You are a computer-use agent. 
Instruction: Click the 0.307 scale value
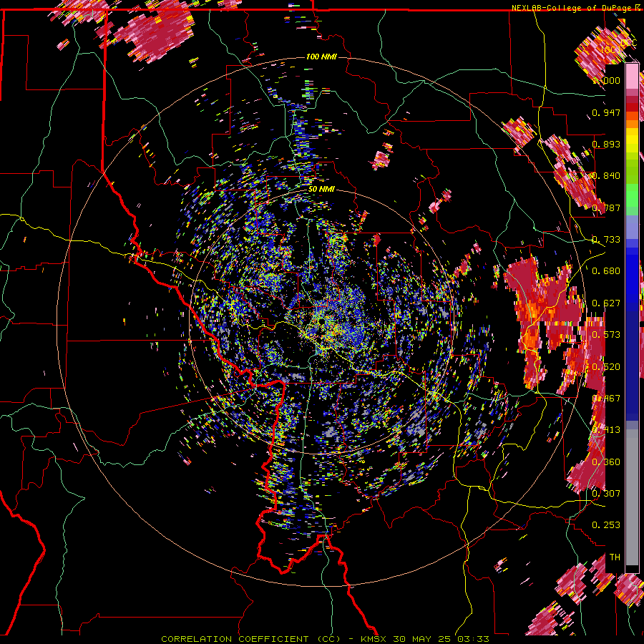click(606, 494)
